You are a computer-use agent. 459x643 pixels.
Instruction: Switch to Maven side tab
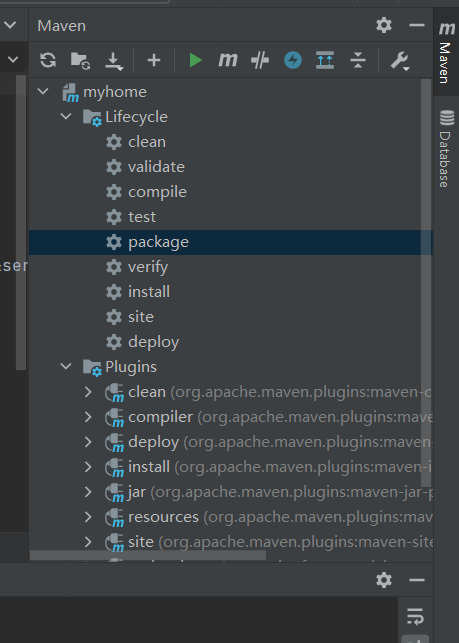(446, 52)
